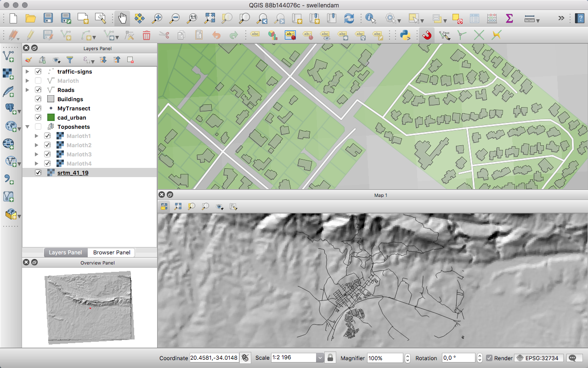Remove layer icon in Layers Panel toolbar

130,60
